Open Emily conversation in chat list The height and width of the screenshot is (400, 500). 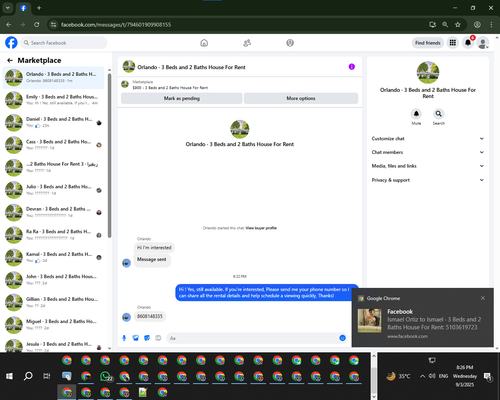(53, 100)
